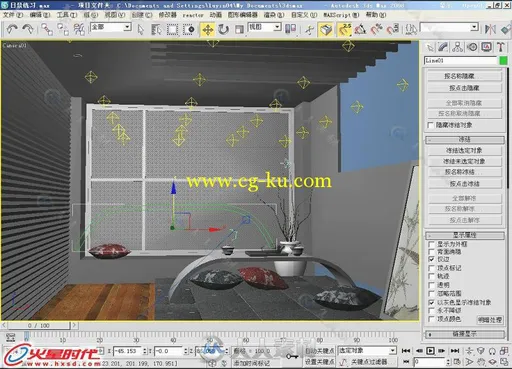Uncheck the 仅边 checkbox
512x369 pixels.
pyautogui.click(x=431, y=259)
